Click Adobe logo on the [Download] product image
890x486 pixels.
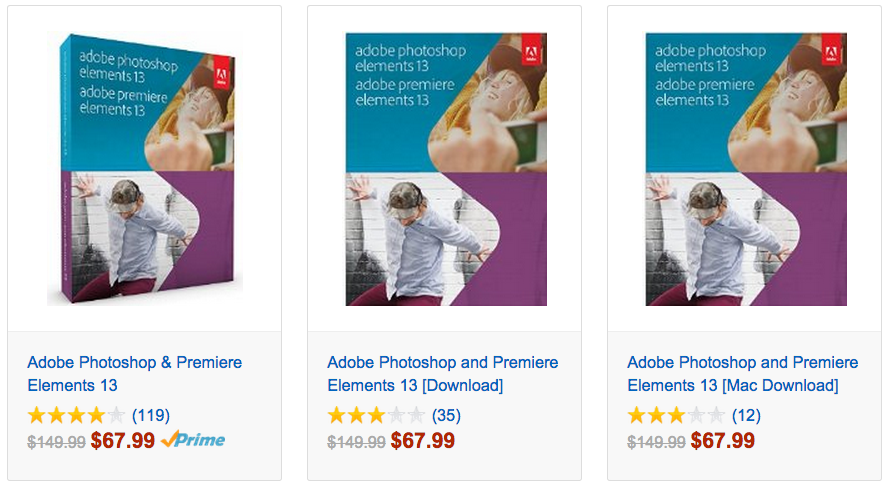[x=535, y=55]
